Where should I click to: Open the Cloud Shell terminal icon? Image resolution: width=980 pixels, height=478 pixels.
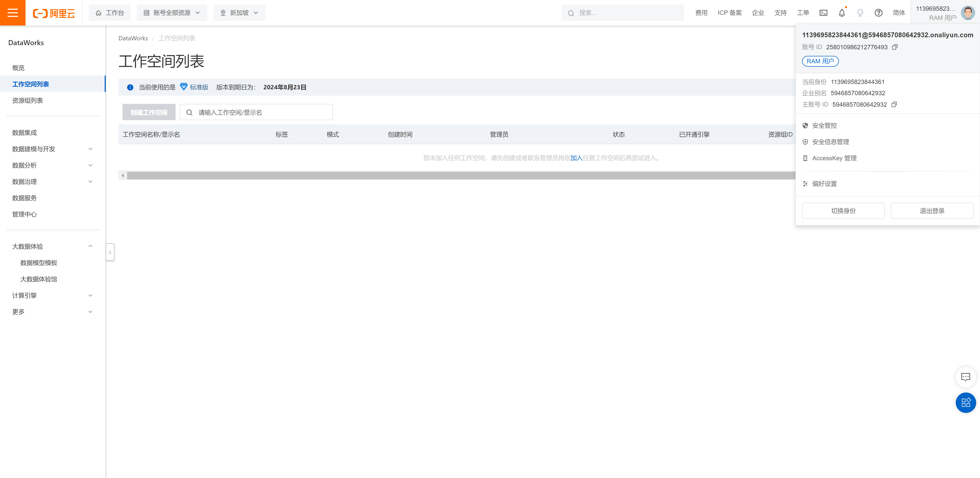(x=823, y=13)
